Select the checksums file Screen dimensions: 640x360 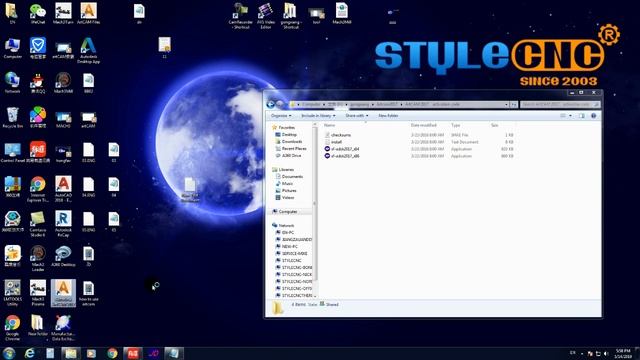[x=341, y=135]
